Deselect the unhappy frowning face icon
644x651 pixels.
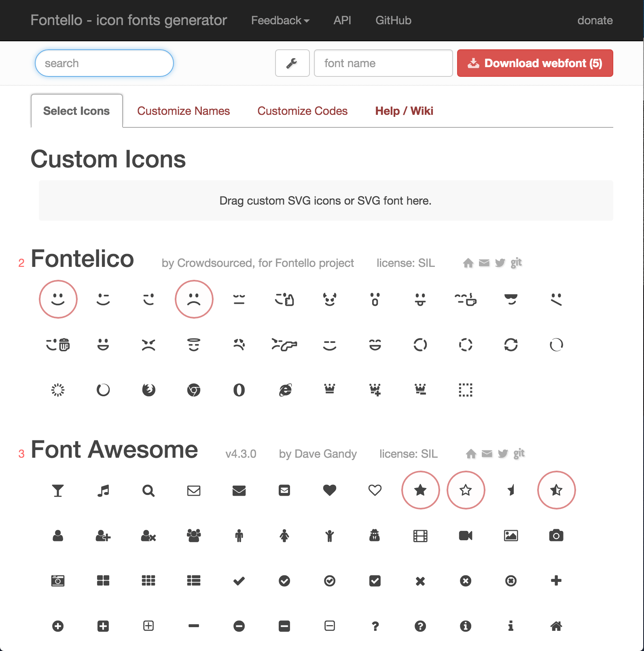(194, 299)
